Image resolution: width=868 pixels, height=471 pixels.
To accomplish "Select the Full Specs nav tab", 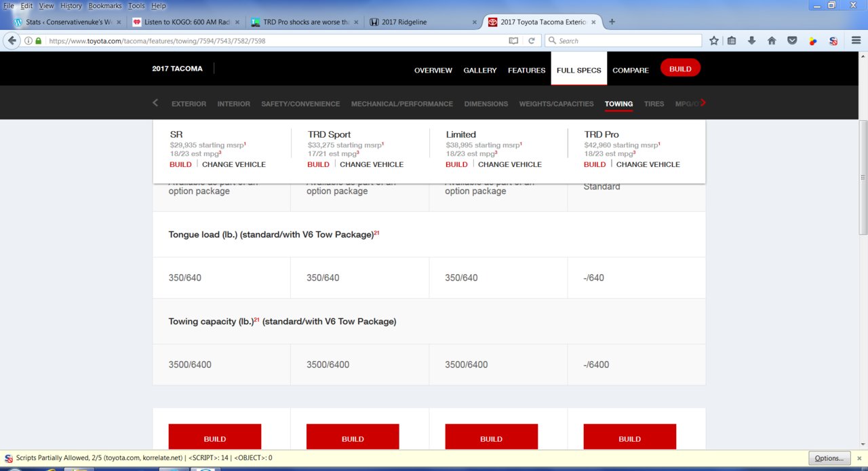I will tap(579, 69).
